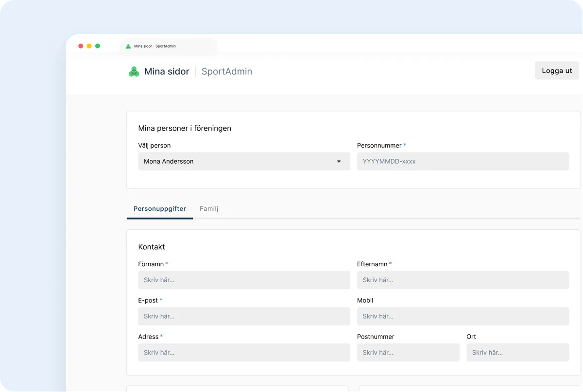
Task: Click the Efternamn text field
Action: tap(463, 280)
